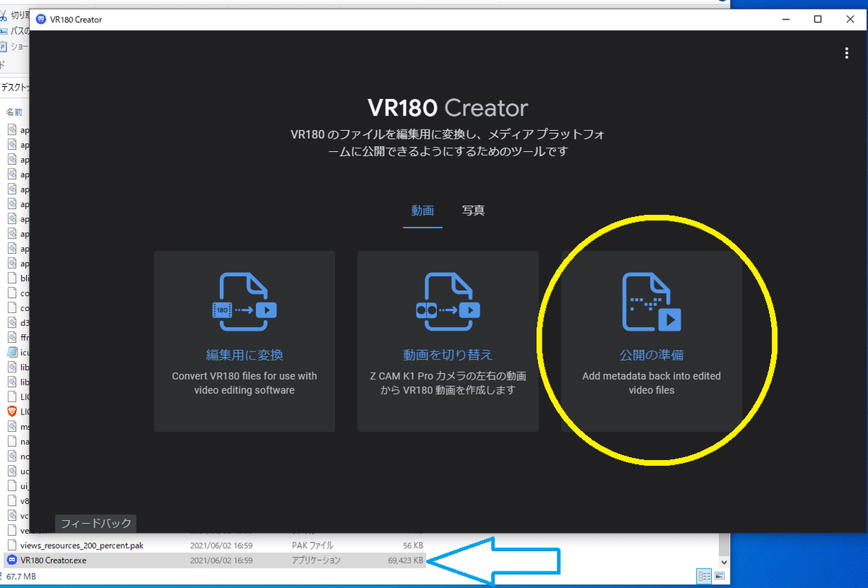Switch Explorer to details view icon
Viewport: 868px width, 588px height.
(704, 576)
